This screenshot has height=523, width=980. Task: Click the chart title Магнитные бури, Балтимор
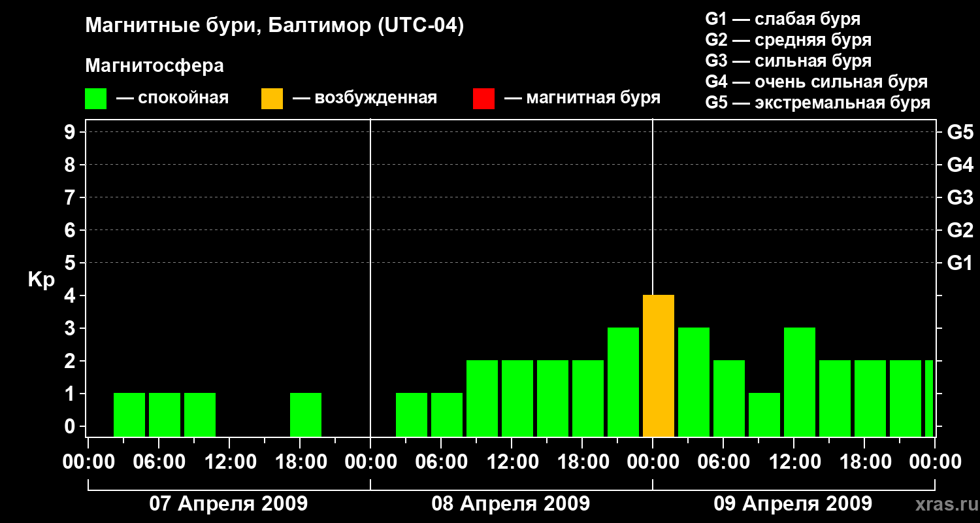274,27
